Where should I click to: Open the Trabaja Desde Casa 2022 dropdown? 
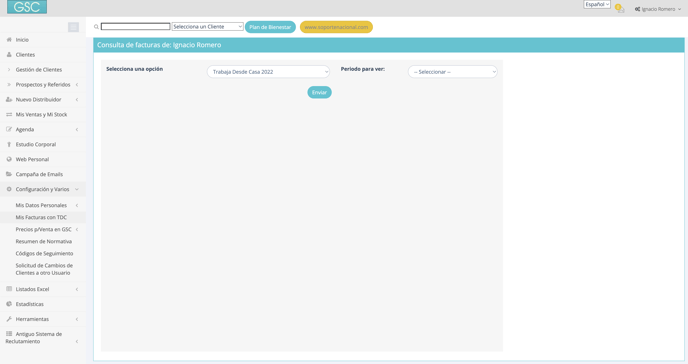tap(268, 72)
